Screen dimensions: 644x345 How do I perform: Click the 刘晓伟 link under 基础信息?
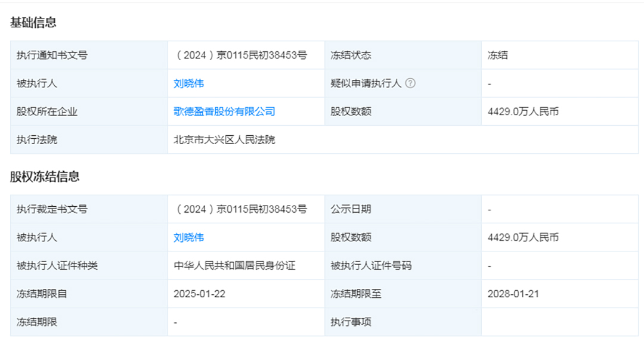187,83
